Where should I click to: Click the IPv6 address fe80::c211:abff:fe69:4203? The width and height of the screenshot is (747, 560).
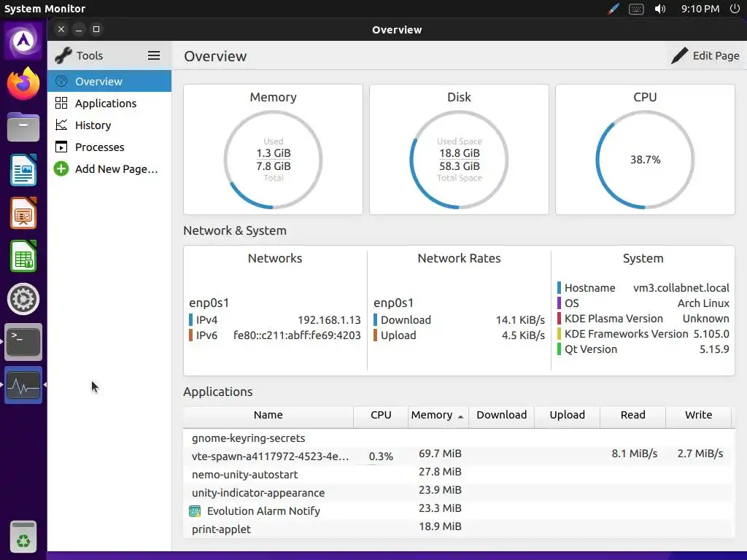coord(297,335)
